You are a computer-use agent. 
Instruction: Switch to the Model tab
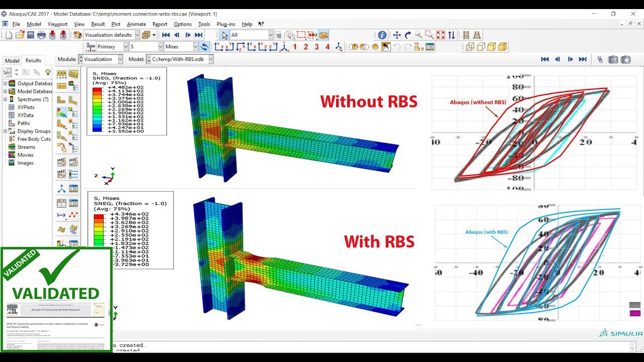point(12,61)
